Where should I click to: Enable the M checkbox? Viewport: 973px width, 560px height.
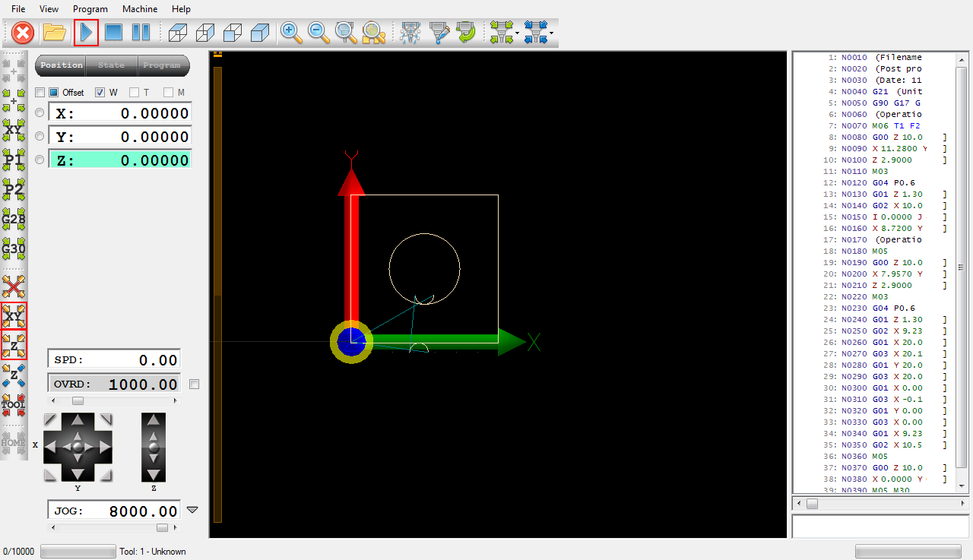(168, 93)
